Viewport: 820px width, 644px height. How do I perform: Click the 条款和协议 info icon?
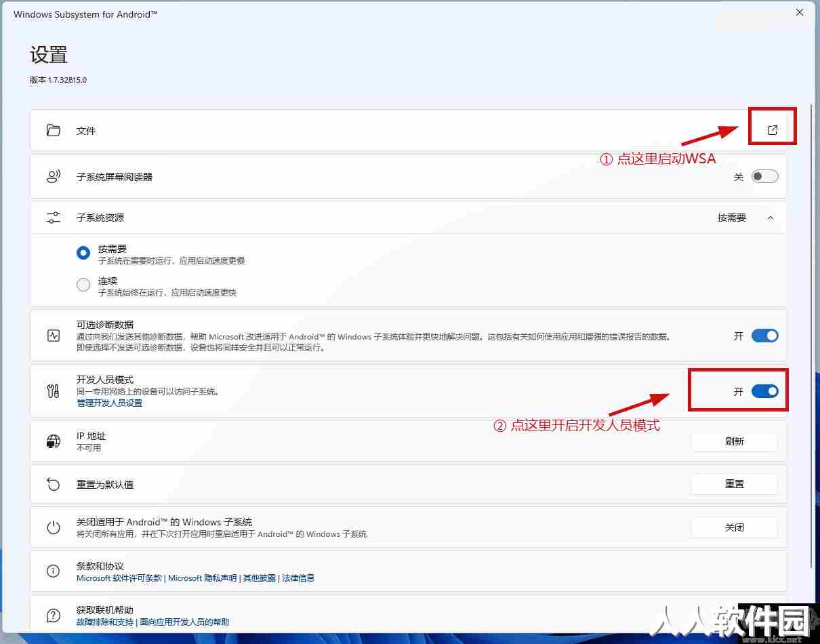(54, 571)
